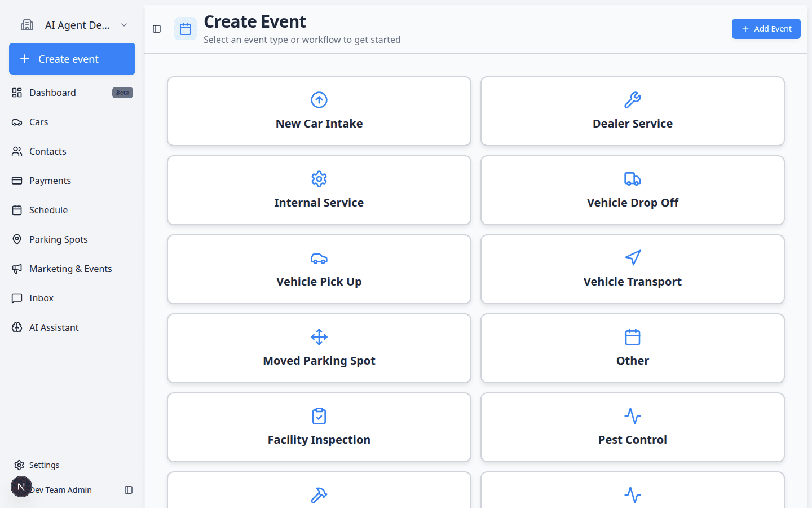Expand the AI Agent organization dropdown chevron
Image resolution: width=812 pixels, height=508 pixels.
124,25
